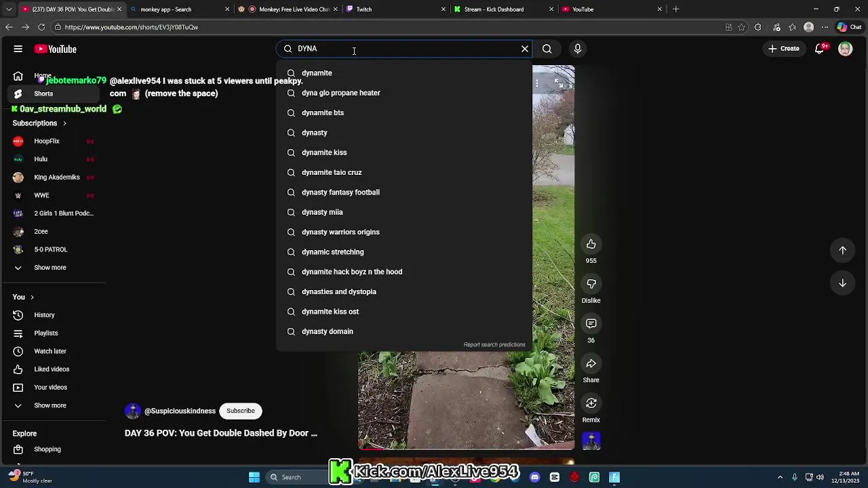Open the Hulu subscription channel
The width and height of the screenshot is (868, 488).
click(53, 159)
